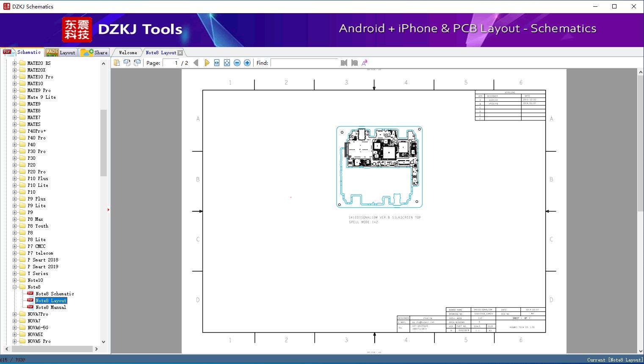This screenshot has width=644, height=364.
Task: Click the find next icon
Action: 354,63
